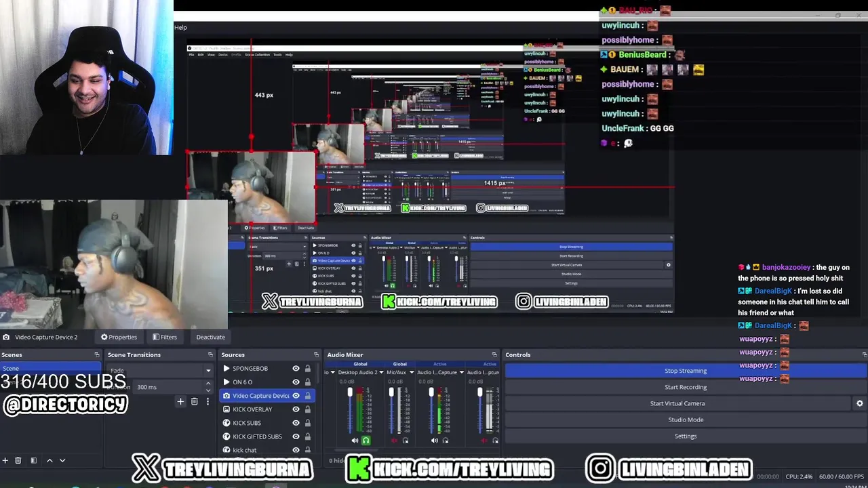Mute Desktop Audio 2 speaker icon
Image resolution: width=868 pixels, height=488 pixels.
(x=355, y=441)
